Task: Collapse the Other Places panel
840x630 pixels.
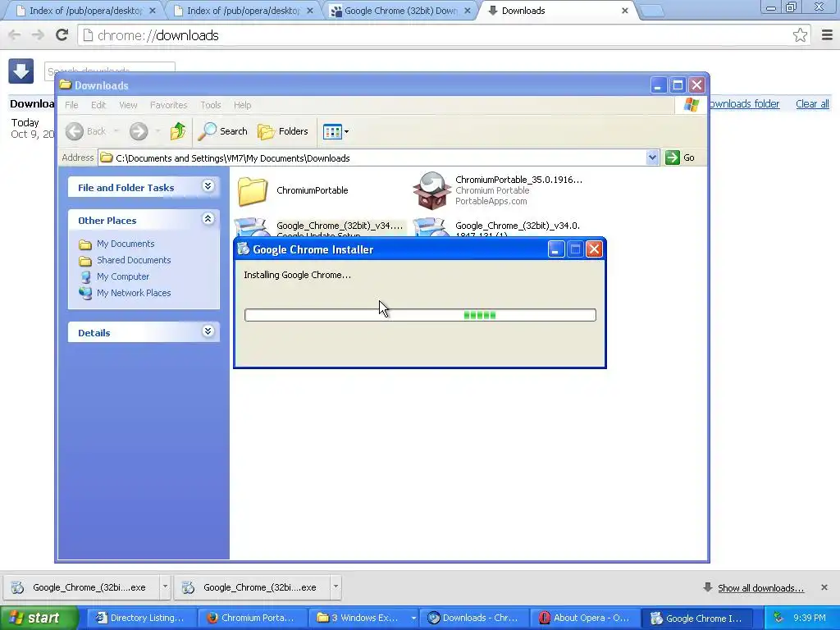Action: (208, 219)
